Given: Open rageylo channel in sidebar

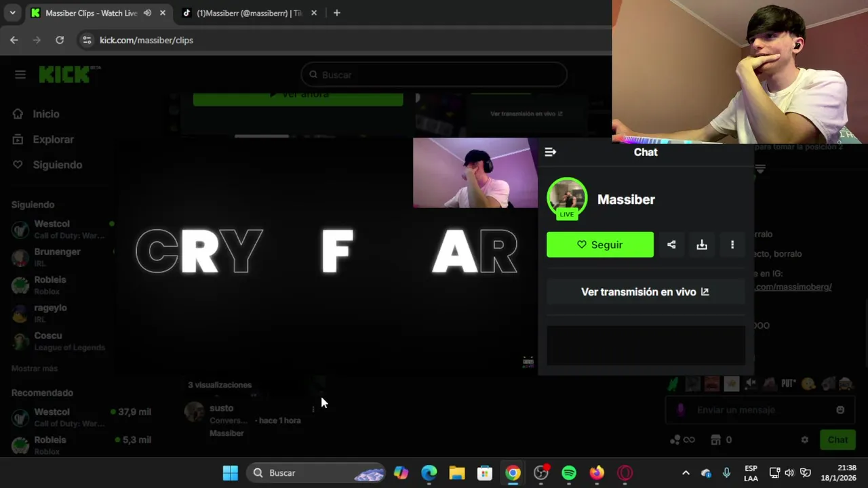Looking at the screenshot, I should tap(62, 313).
